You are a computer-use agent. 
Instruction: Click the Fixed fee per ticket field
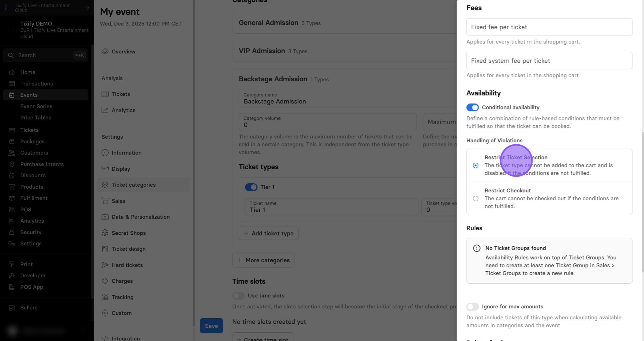(549, 27)
